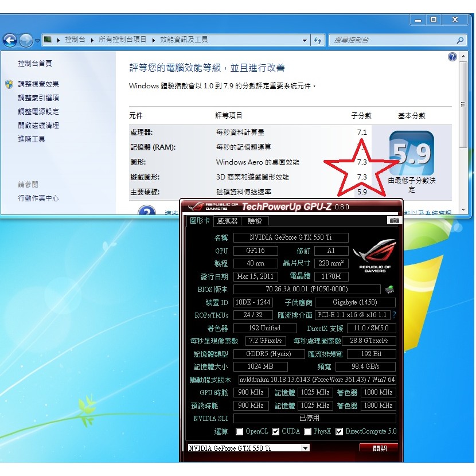Click 控制台 breadcrumb in address bar
The height and width of the screenshot is (476, 476).
pos(75,40)
